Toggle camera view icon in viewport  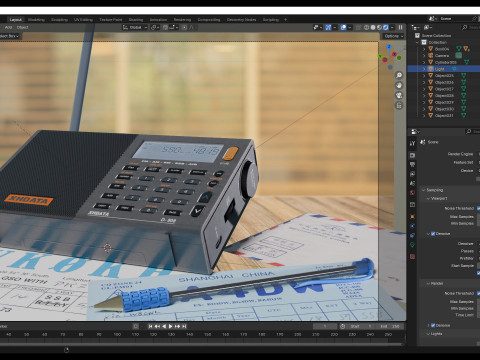[399, 96]
